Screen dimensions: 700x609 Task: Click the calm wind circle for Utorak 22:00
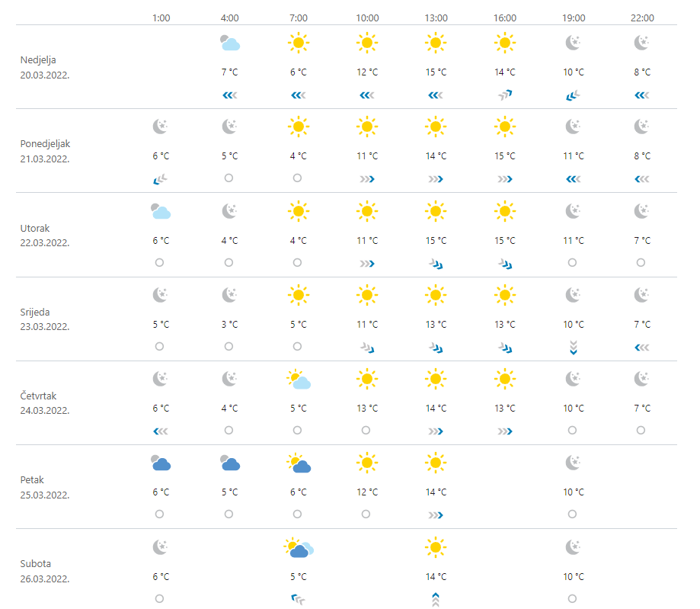point(641,262)
